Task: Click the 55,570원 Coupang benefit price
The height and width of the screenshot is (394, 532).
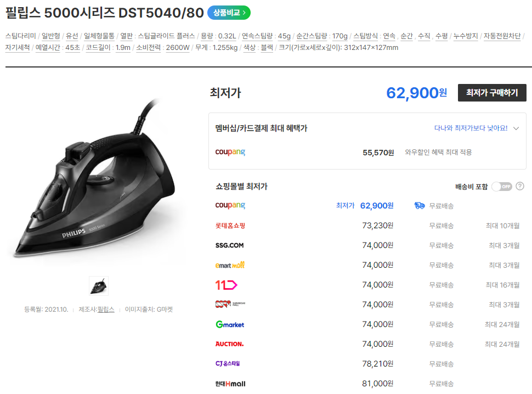Action: [378, 153]
